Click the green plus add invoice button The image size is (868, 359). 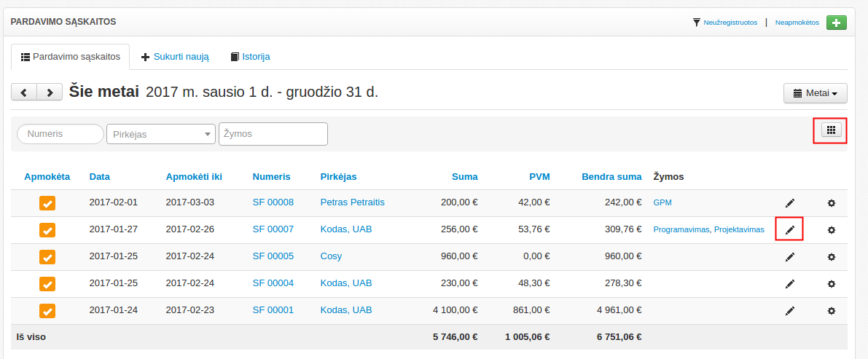pos(836,23)
